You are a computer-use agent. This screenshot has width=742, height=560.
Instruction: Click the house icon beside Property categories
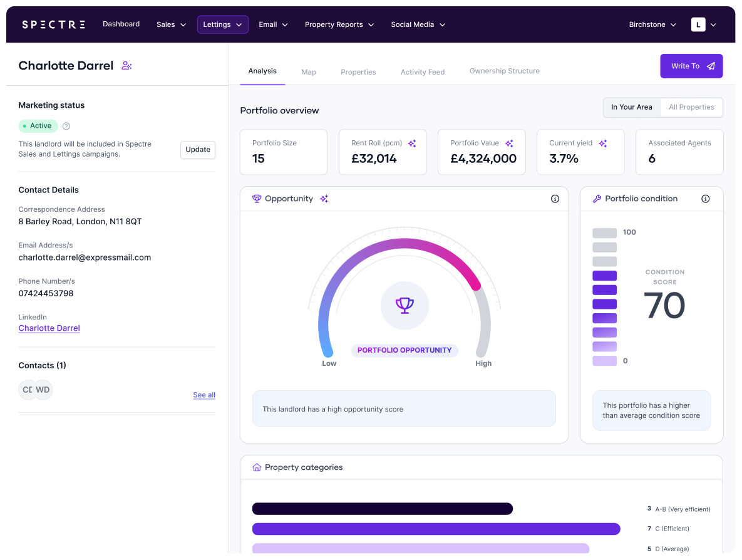(x=256, y=467)
